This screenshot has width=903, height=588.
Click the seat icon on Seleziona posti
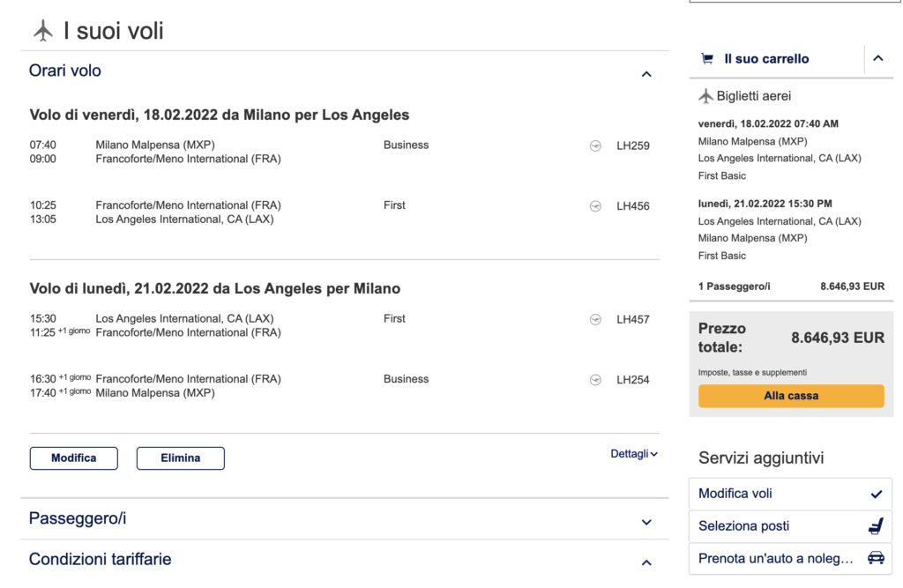(876, 525)
